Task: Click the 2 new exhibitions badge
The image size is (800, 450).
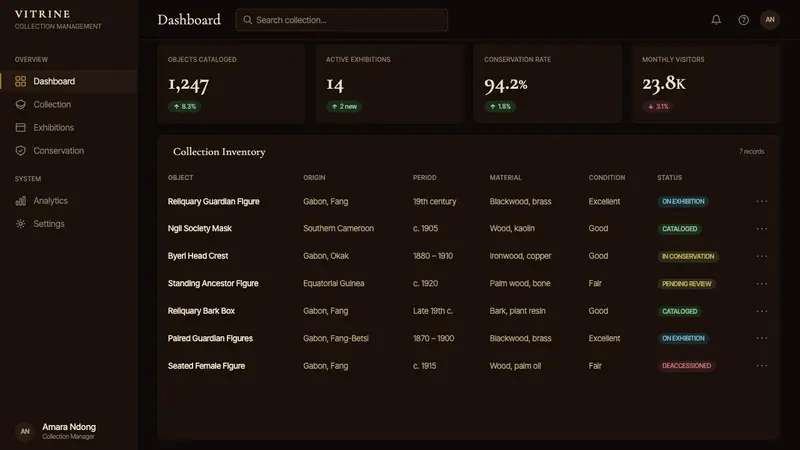Action: (x=344, y=106)
